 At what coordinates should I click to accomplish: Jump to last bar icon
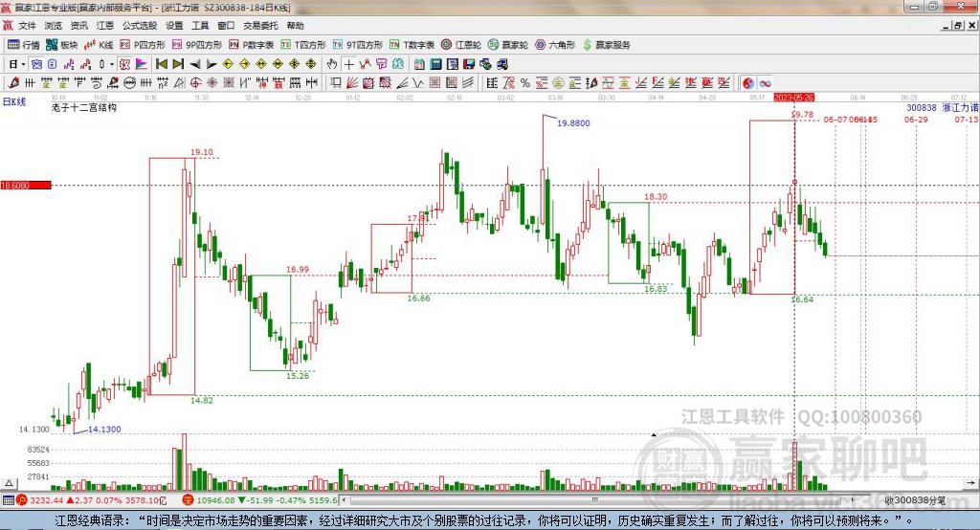tap(178, 64)
